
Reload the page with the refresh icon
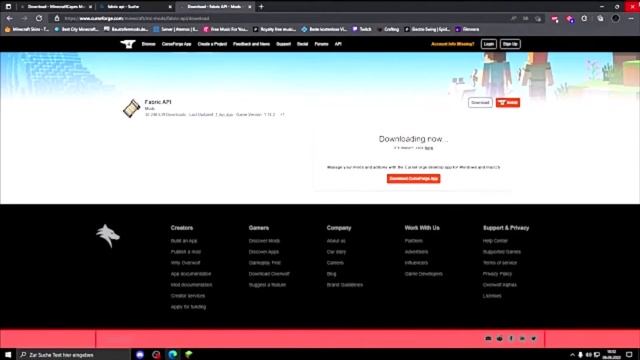[x=39, y=18]
